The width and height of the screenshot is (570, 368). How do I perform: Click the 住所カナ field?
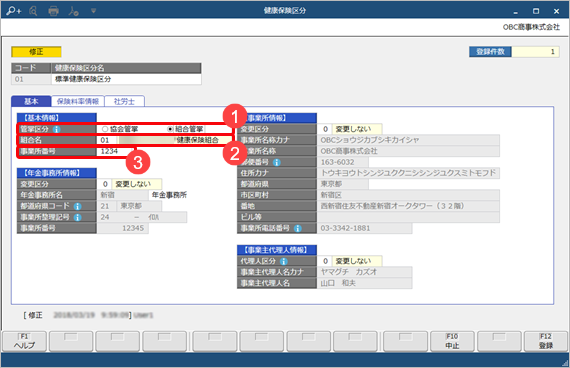[408, 173]
